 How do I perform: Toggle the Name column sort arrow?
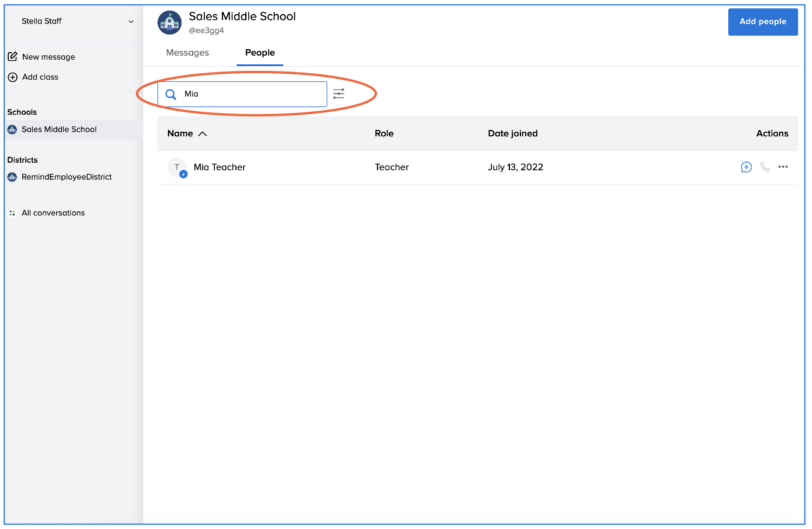click(x=203, y=134)
